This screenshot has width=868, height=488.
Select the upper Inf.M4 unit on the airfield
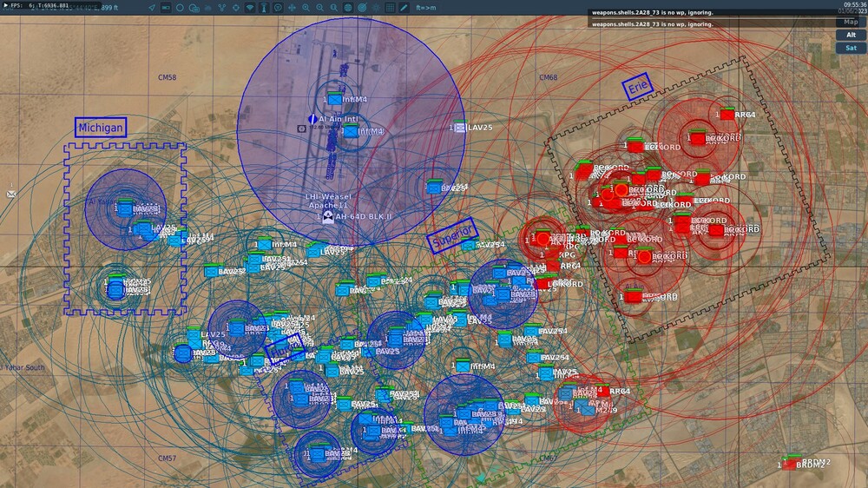(x=334, y=99)
